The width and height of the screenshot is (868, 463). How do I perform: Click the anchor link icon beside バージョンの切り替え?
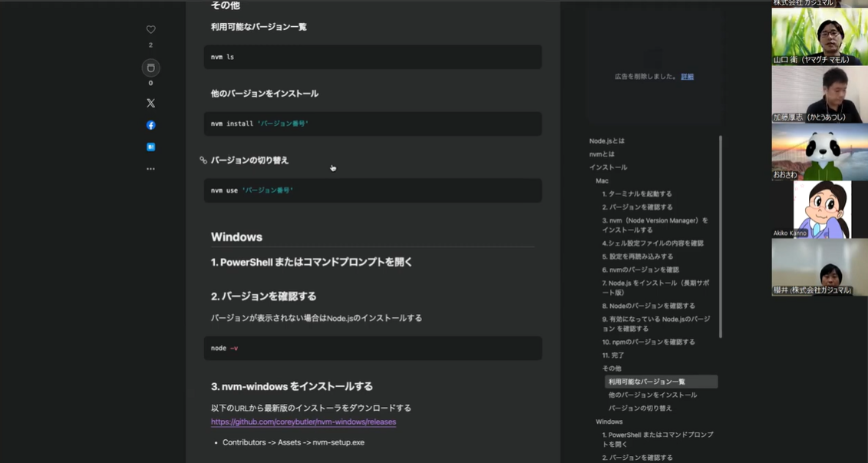pos(203,160)
